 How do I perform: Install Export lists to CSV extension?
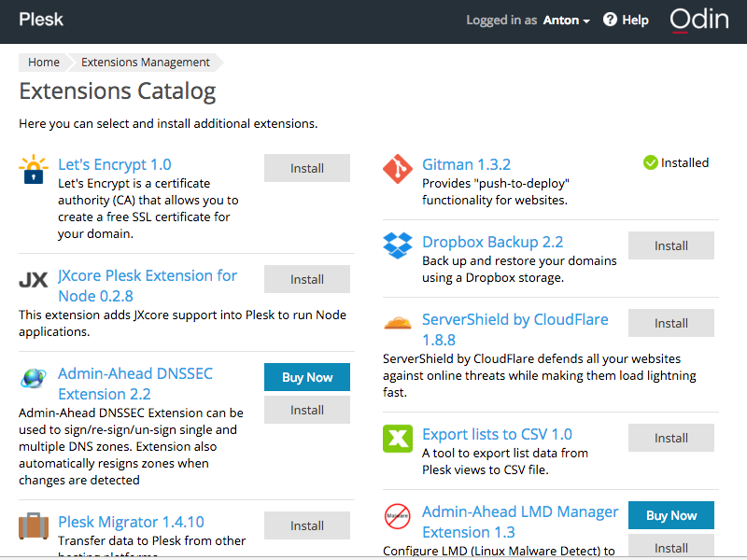[670, 438]
